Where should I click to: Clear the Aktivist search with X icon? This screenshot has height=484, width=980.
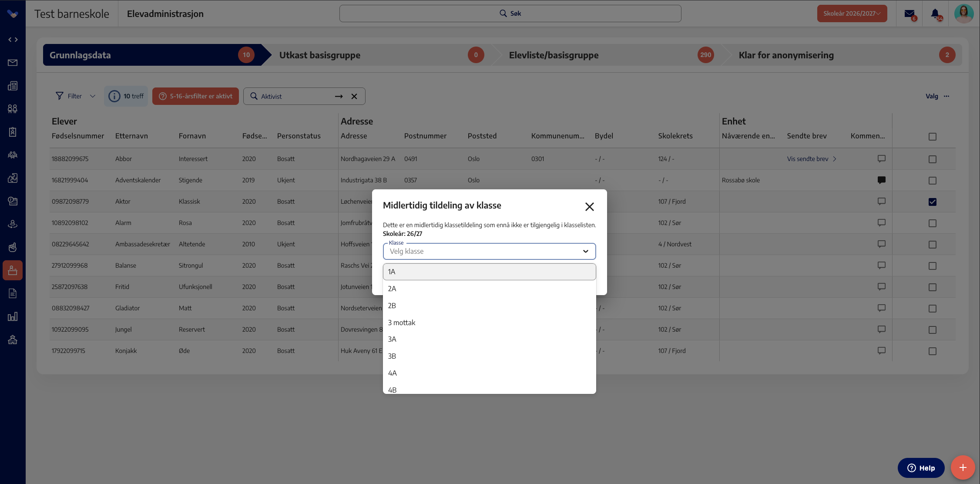coord(354,96)
